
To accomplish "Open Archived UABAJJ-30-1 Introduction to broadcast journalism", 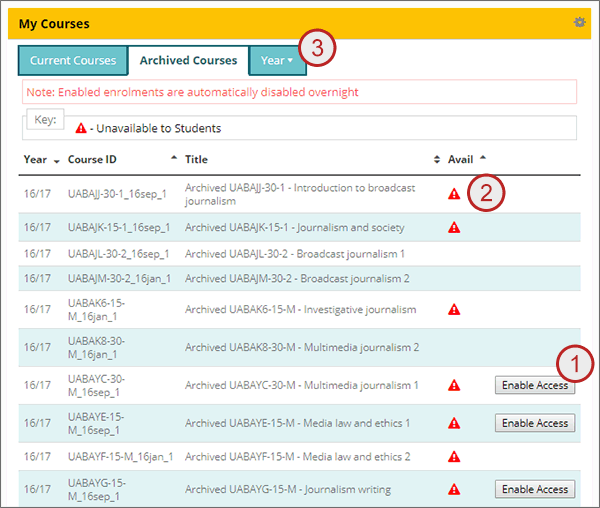I will pyautogui.click(x=300, y=194).
